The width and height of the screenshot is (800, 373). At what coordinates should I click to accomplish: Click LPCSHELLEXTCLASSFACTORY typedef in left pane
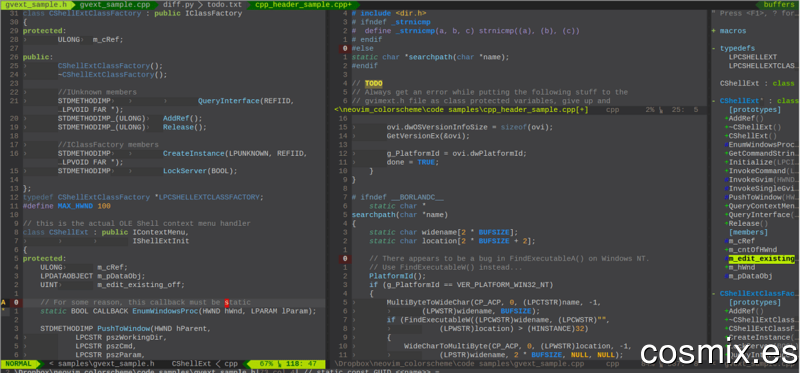210,197
